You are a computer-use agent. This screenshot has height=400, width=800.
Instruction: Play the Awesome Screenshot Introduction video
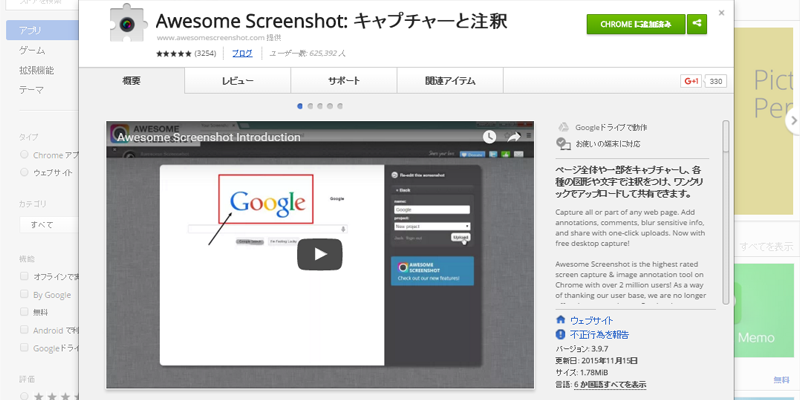tap(320, 254)
